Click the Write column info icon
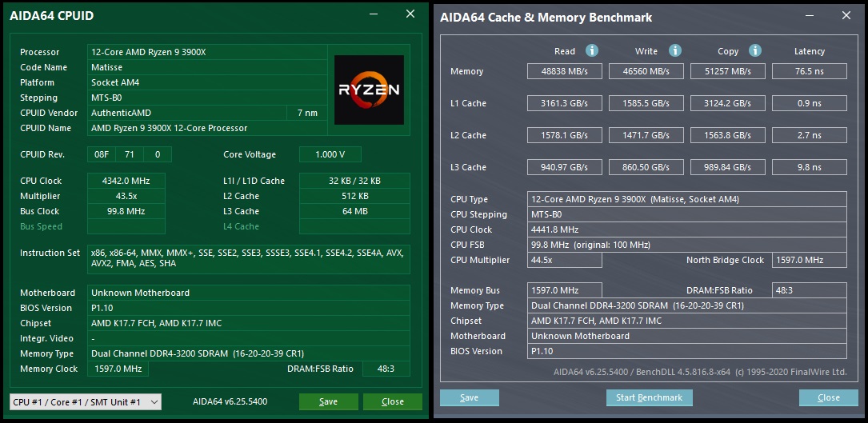The height and width of the screenshot is (423, 868). coord(675,51)
